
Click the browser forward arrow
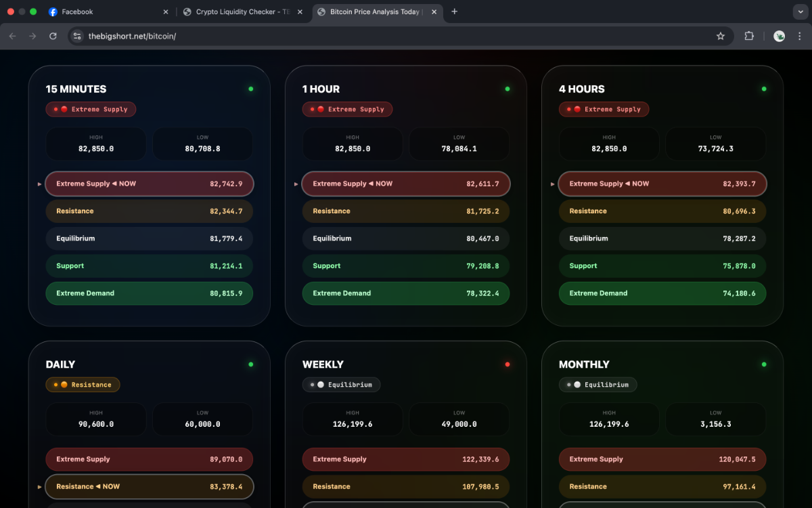pyautogui.click(x=32, y=36)
